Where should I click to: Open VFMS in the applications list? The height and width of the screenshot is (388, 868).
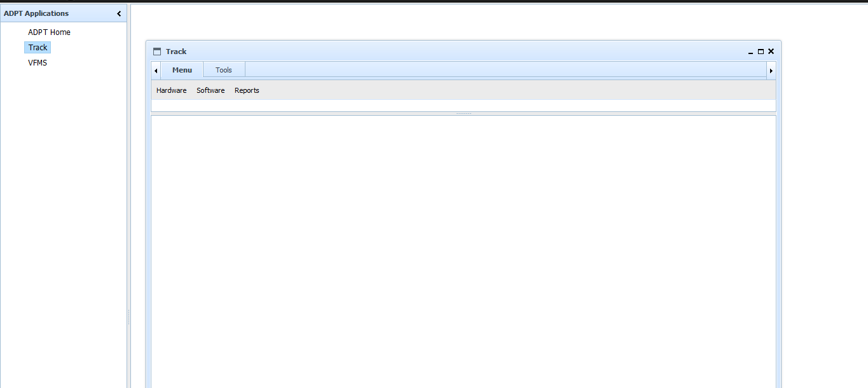click(x=38, y=63)
